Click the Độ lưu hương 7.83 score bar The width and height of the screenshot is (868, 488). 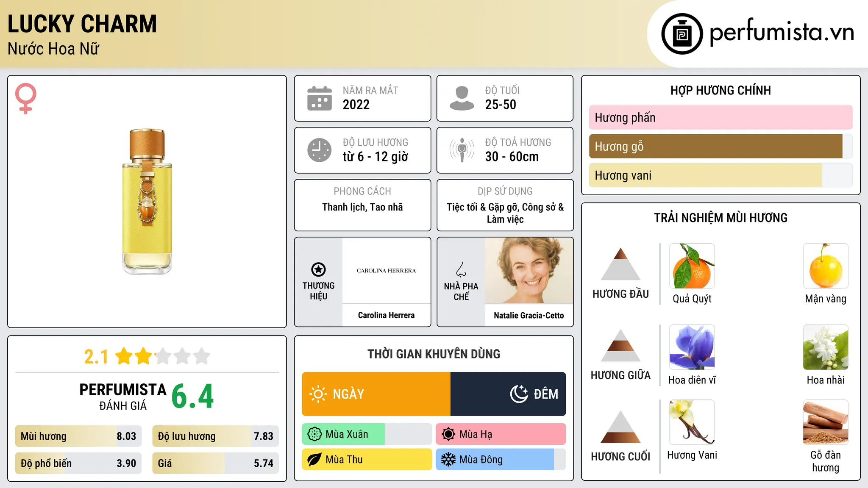tap(216, 436)
